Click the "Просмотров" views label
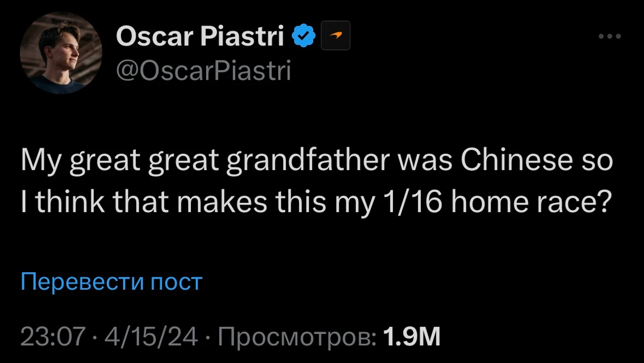 (x=297, y=337)
